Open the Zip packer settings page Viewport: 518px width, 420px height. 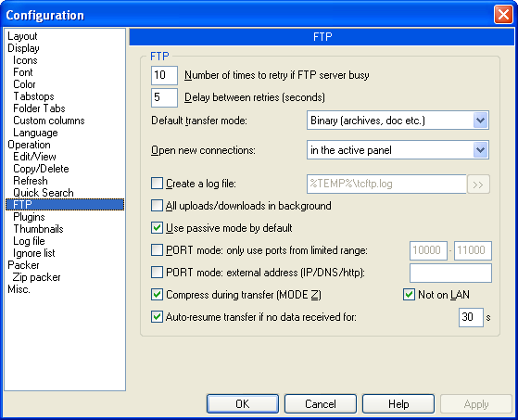tap(37, 277)
